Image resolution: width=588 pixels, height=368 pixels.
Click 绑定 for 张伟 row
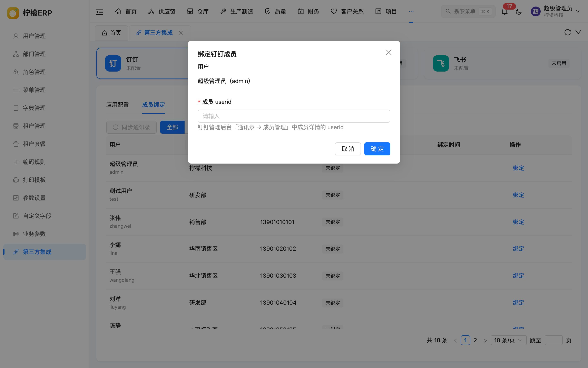point(518,222)
